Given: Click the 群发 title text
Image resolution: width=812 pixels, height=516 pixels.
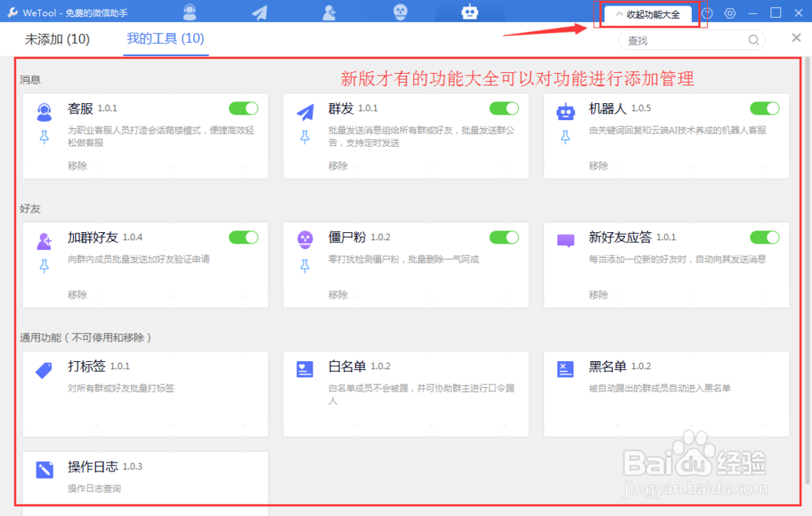Looking at the screenshot, I should tap(341, 109).
